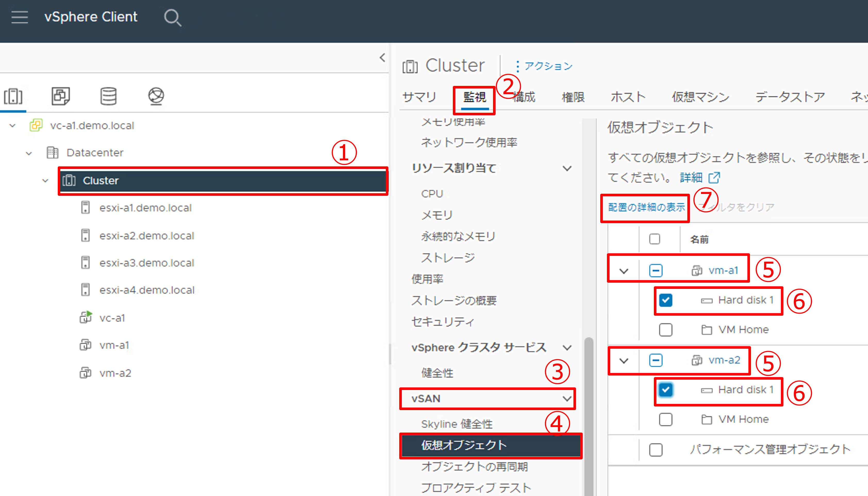This screenshot has height=496, width=868.
Task: Collapse the vm-a1 row in objects table
Action: point(624,271)
